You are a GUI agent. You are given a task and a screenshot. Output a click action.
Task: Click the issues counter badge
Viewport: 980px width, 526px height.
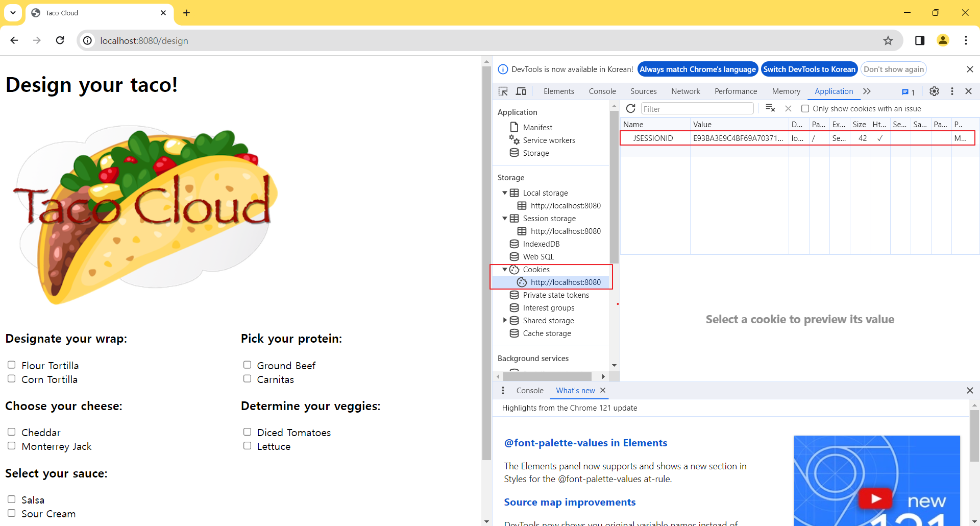908,92
